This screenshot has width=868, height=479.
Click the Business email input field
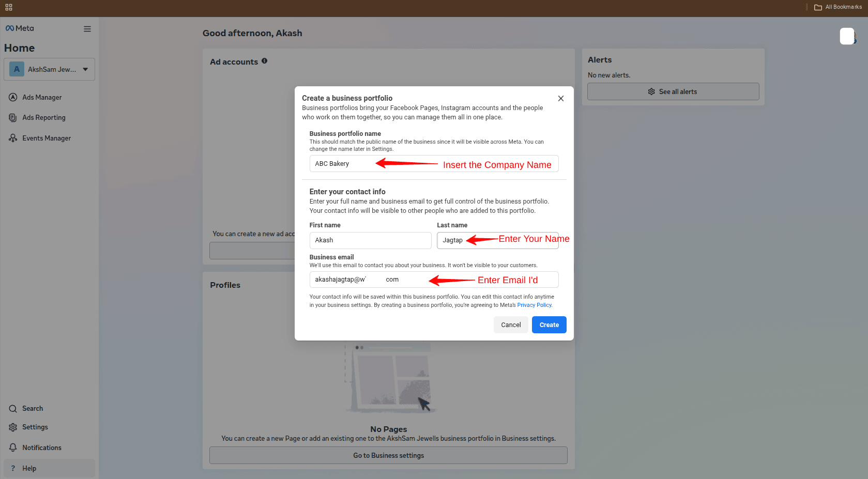click(x=434, y=280)
